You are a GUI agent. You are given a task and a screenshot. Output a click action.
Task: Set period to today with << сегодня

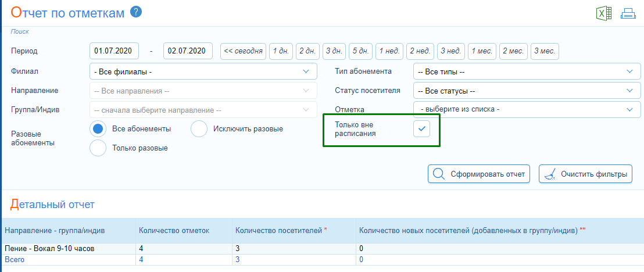click(x=243, y=51)
